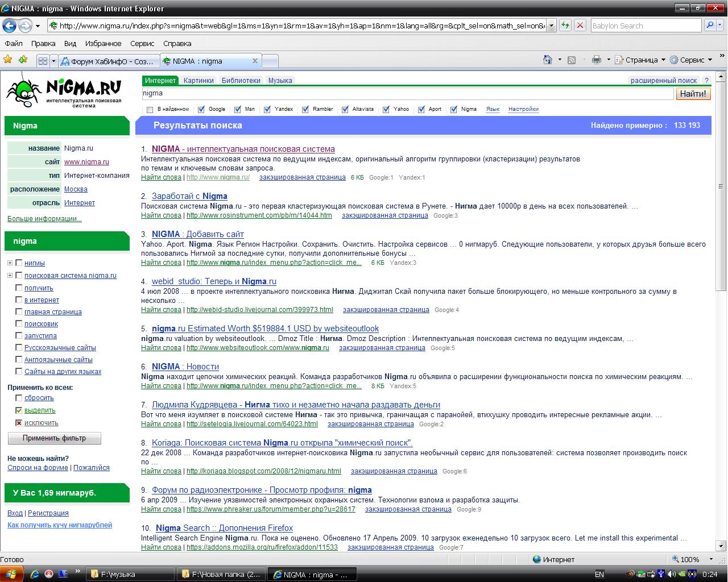Screen dimensions: 728x582
Task: Switch to the 'Картинки' search tab
Action: click(198, 81)
